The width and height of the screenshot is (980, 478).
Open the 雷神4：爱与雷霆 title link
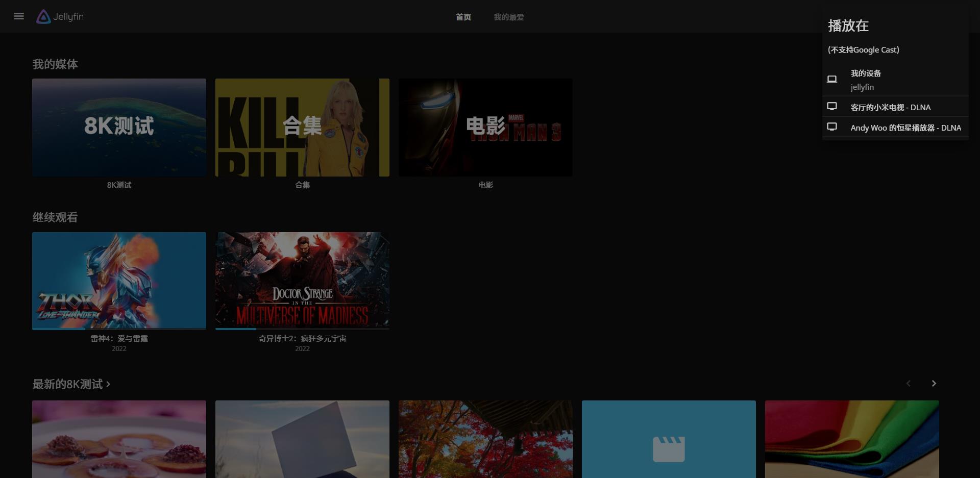pyautogui.click(x=119, y=338)
